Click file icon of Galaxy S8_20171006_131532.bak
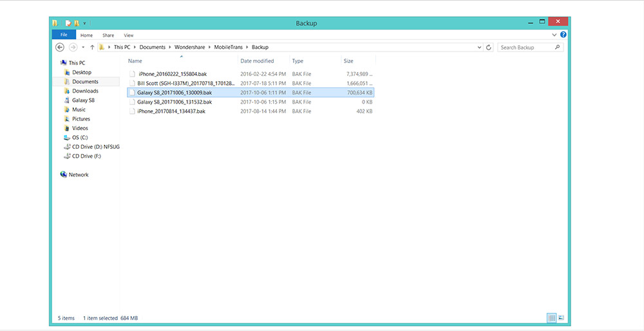Screen dimensions: 644x331 [132, 102]
